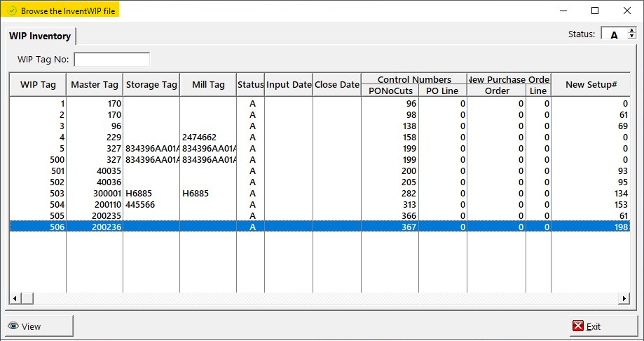
Task: Select row with WIP Tag 505
Action: point(320,215)
